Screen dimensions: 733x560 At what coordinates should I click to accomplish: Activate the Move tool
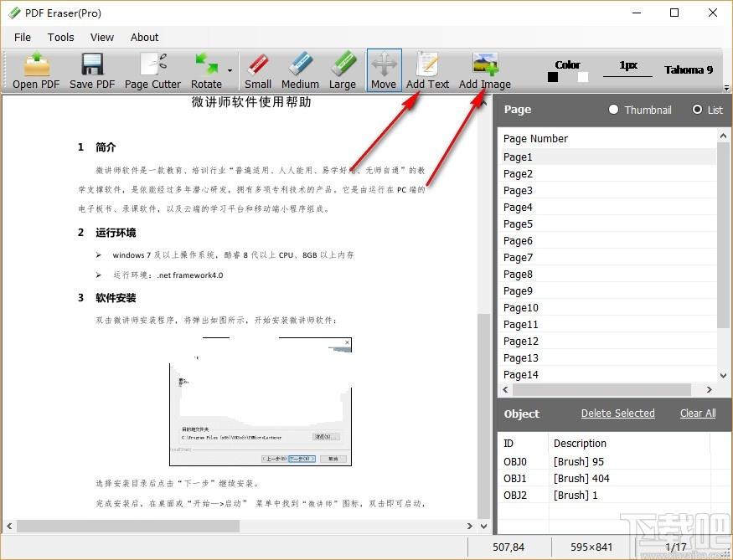coord(384,70)
